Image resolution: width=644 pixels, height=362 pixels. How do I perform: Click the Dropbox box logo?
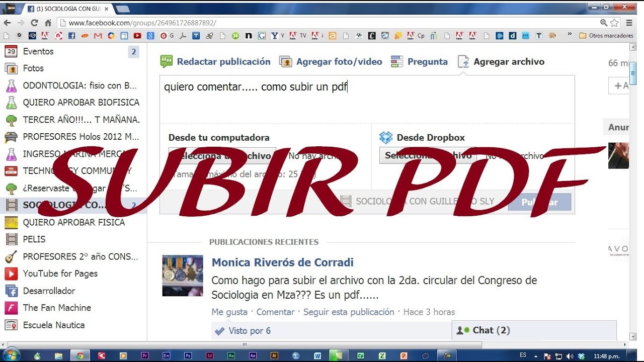click(386, 137)
